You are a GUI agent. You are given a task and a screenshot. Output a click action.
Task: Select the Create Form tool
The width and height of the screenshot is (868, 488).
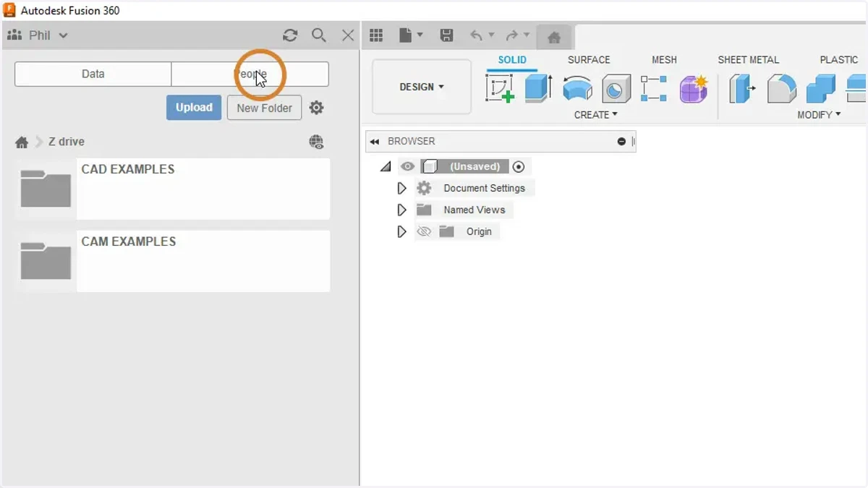693,89
